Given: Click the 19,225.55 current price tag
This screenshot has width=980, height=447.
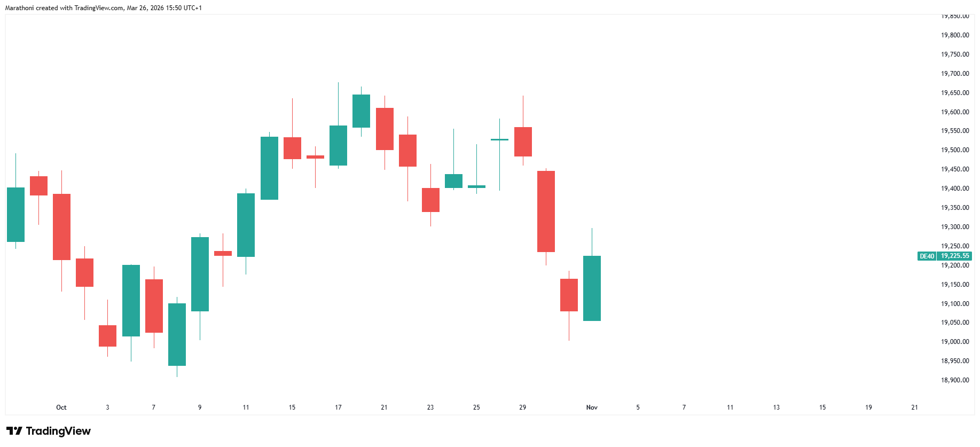Looking at the screenshot, I should [x=955, y=256].
